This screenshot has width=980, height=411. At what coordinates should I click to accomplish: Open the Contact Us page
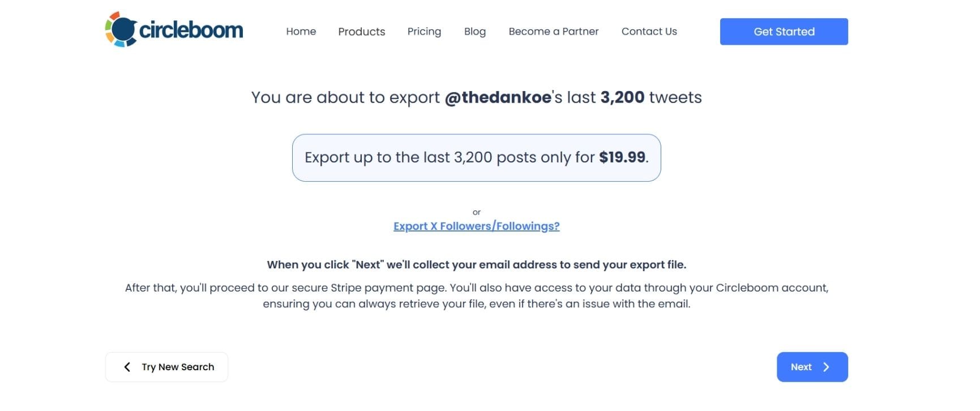point(649,32)
